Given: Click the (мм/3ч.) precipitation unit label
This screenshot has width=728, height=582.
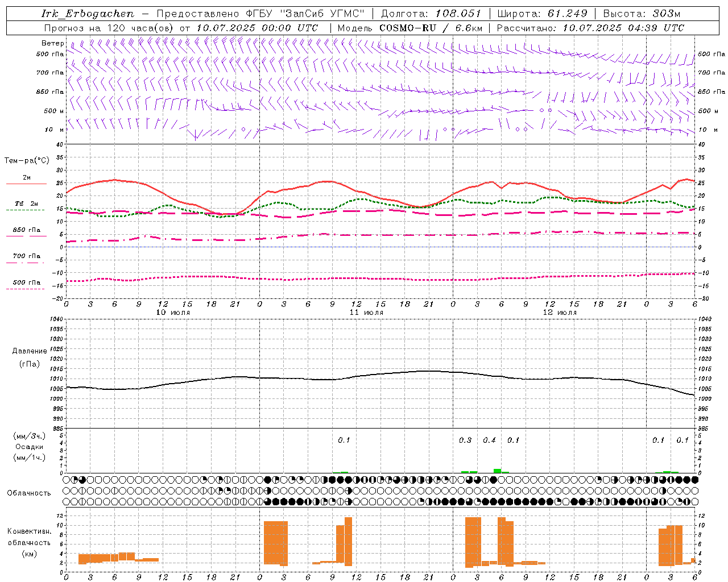Looking at the screenshot, I should coord(29,436).
